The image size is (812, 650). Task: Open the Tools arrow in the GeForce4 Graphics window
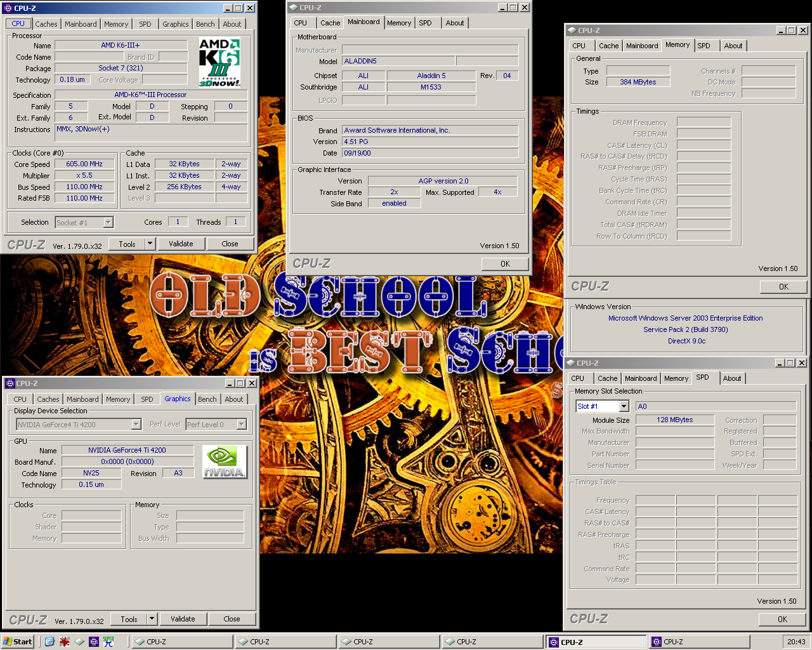pos(152,619)
